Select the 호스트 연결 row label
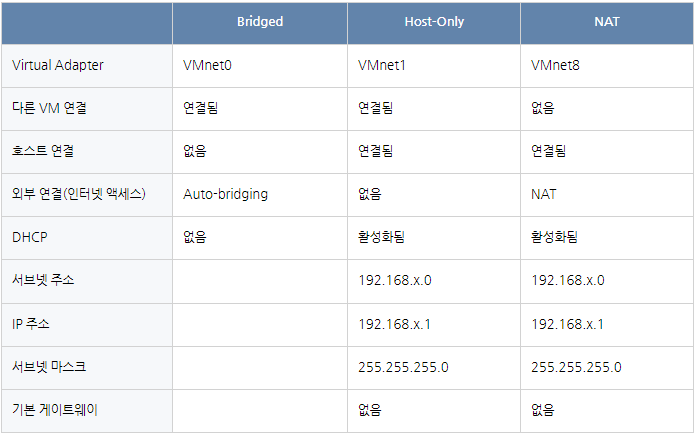This screenshot has width=697, height=435. 43,151
